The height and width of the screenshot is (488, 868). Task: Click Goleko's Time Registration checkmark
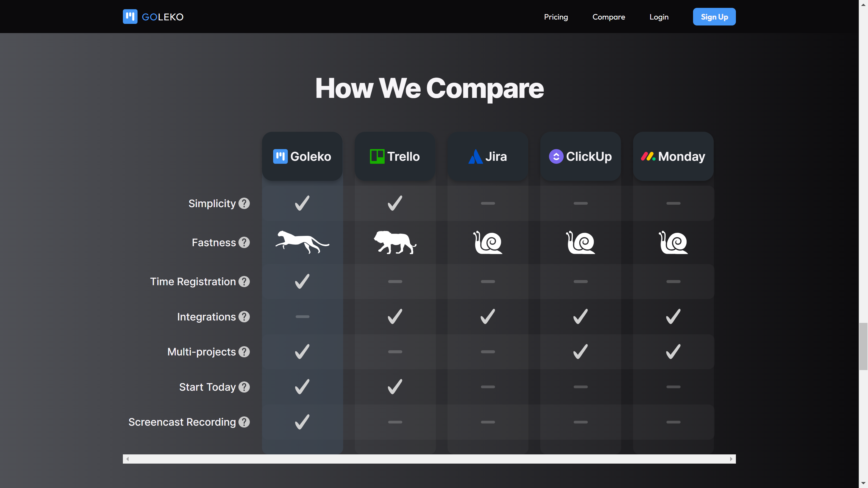point(302,281)
